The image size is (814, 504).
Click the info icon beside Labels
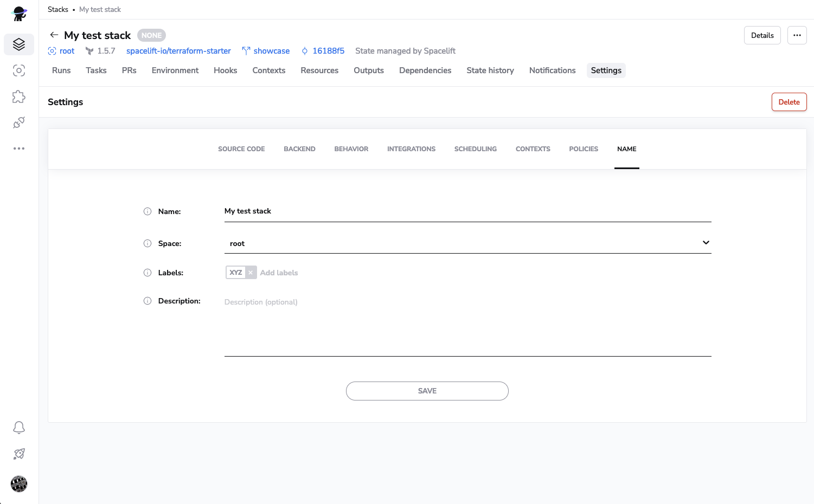pyautogui.click(x=148, y=273)
